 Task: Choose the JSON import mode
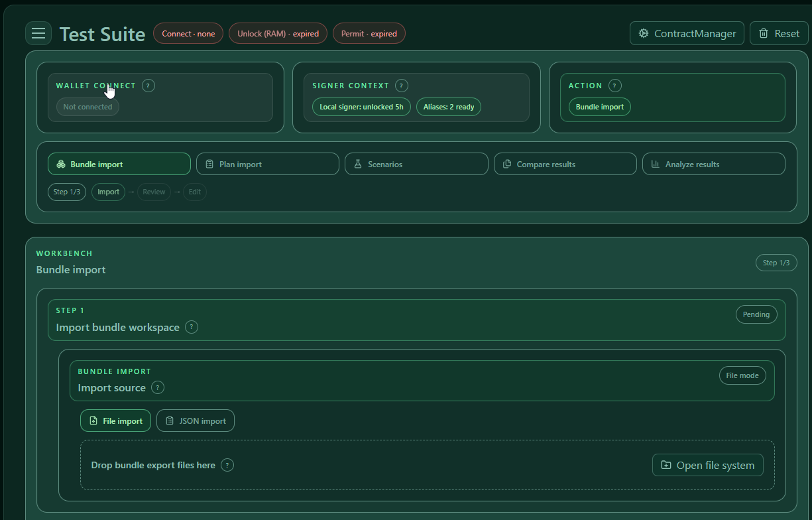click(196, 421)
